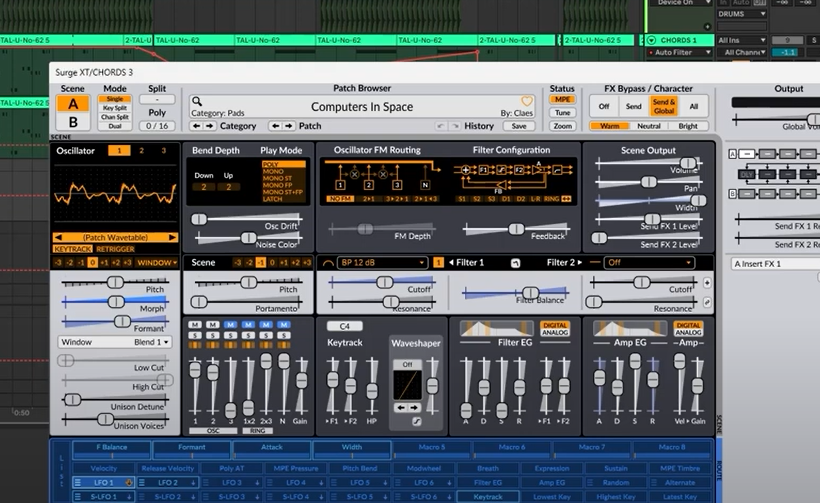
Task: Open the BP 12 dB filter type dropdown
Action: click(x=382, y=263)
